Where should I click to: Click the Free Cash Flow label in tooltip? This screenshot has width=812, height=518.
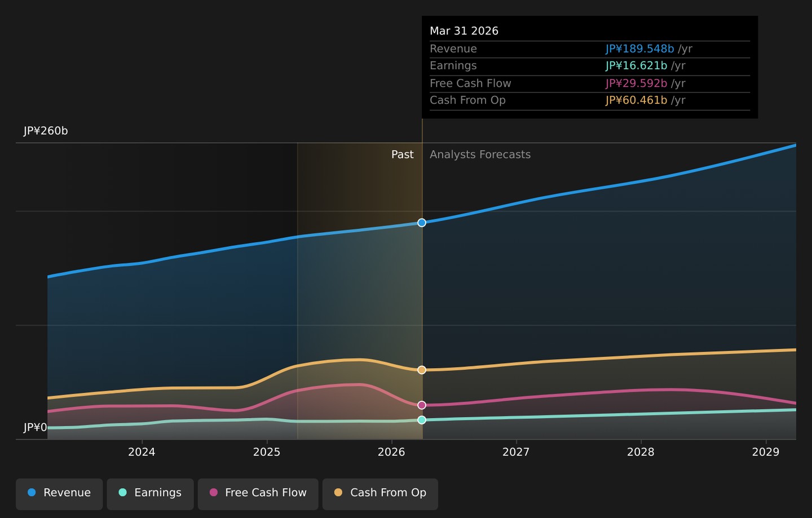tap(470, 83)
